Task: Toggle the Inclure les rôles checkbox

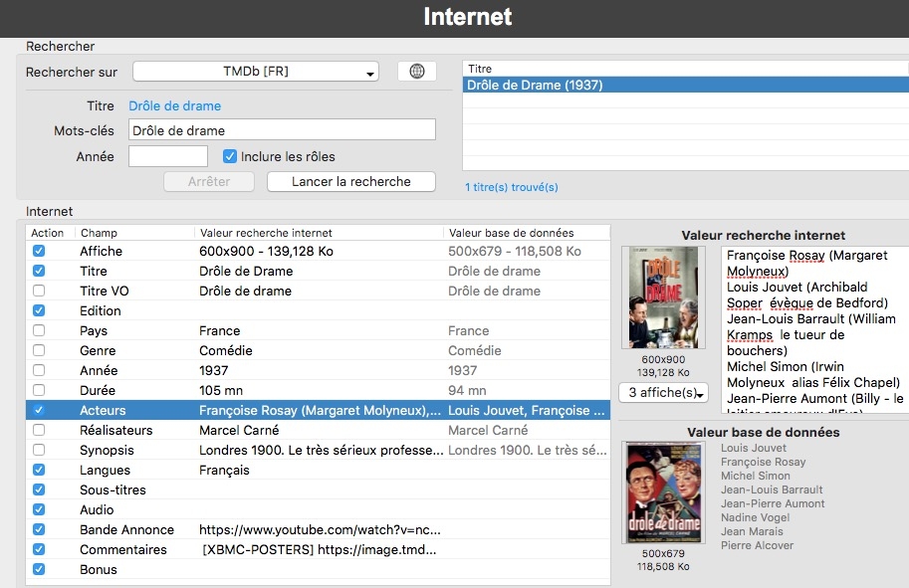Action: tap(230, 156)
